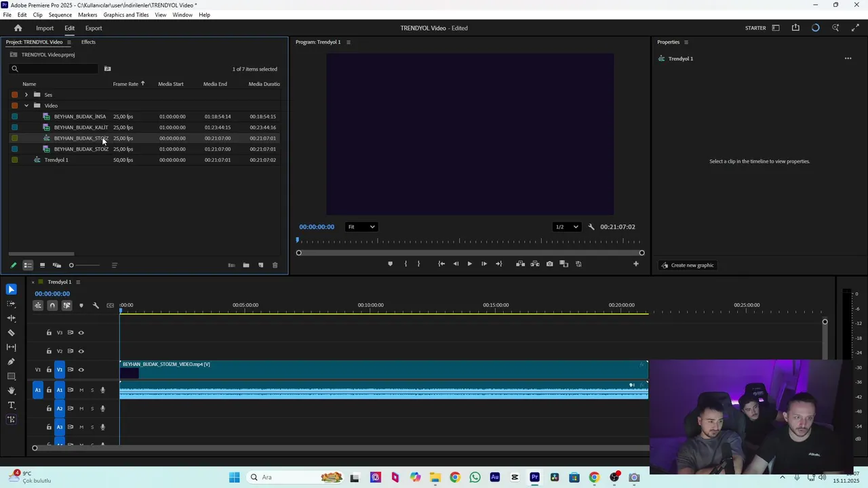Open Program monitor panel menu
This screenshot has width=868, height=488.
click(349, 42)
